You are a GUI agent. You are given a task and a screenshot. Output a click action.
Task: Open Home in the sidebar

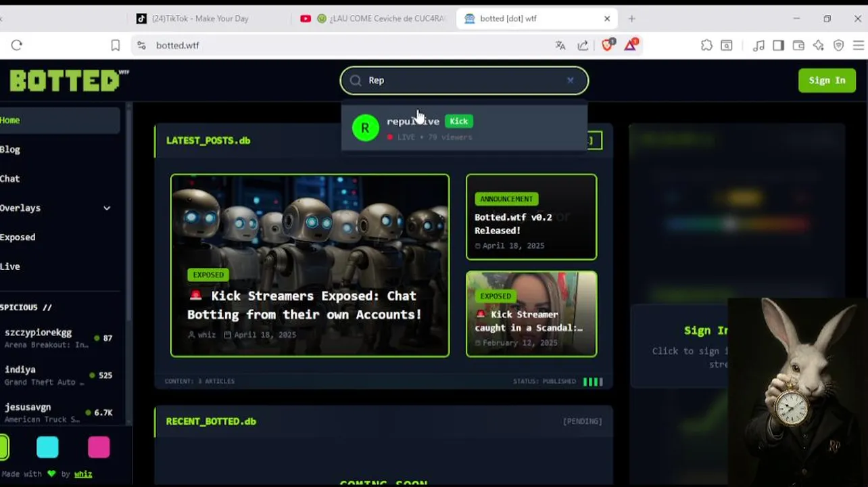[59, 120]
